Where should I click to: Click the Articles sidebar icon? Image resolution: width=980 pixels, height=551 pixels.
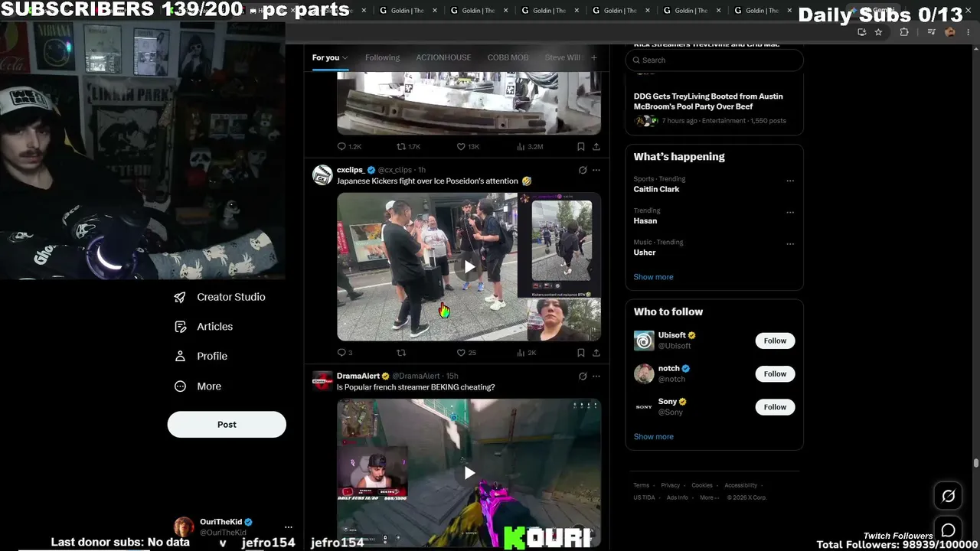pos(180,327)
